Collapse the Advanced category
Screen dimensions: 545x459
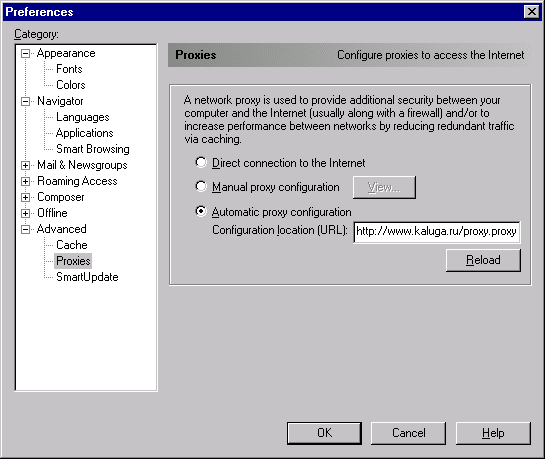click(x=25, y=229)
